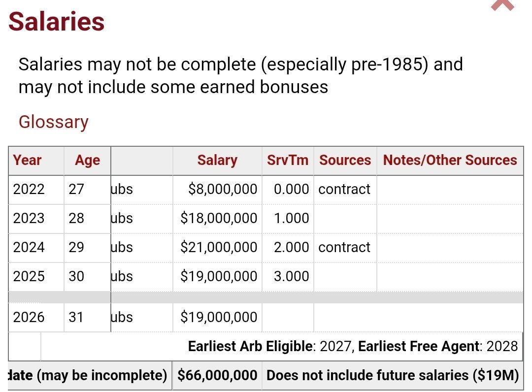
Task: Sort by the Salary column header
Action: coord(217,160)
